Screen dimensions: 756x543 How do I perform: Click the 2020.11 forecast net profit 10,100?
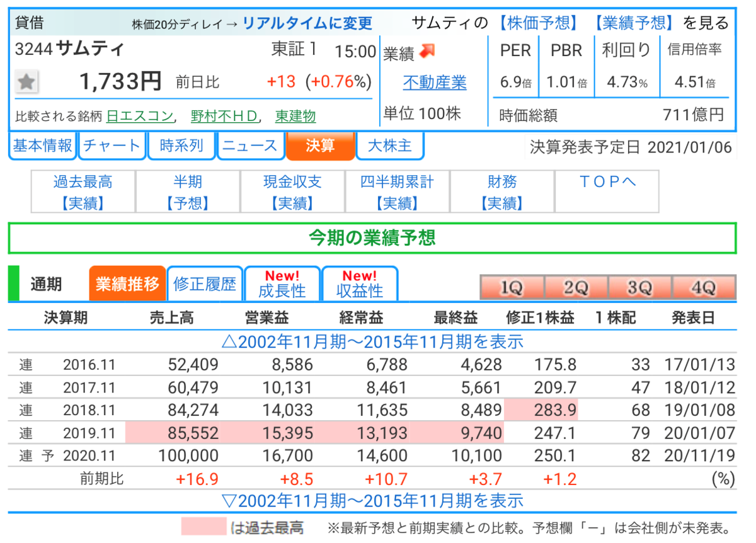click(476, 456)
